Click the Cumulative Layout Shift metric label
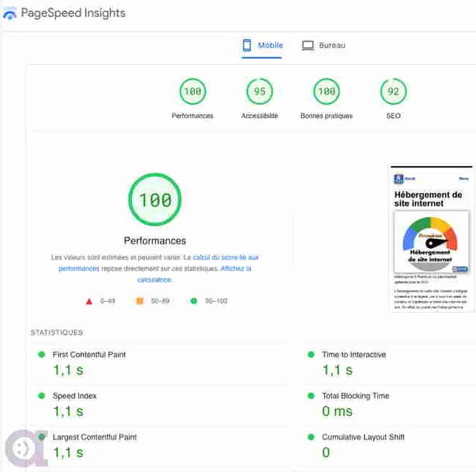The height and width of the screenshot is (472, 476). [x=363, y=437]
